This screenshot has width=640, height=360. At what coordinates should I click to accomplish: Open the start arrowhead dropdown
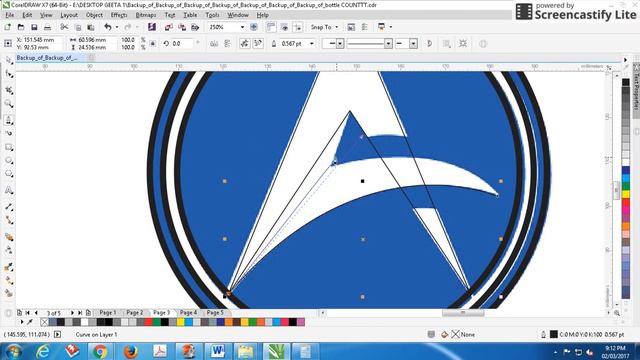click(340, 43)
